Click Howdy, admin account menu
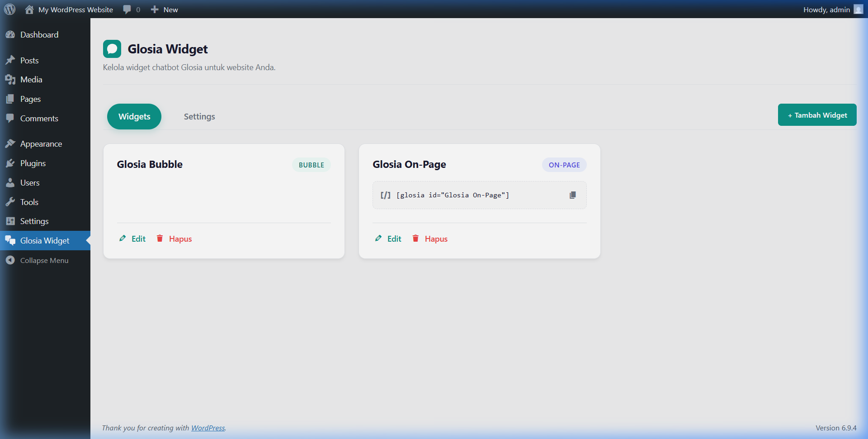The width and height of the screenshot is (868, 439). (833, 10)
